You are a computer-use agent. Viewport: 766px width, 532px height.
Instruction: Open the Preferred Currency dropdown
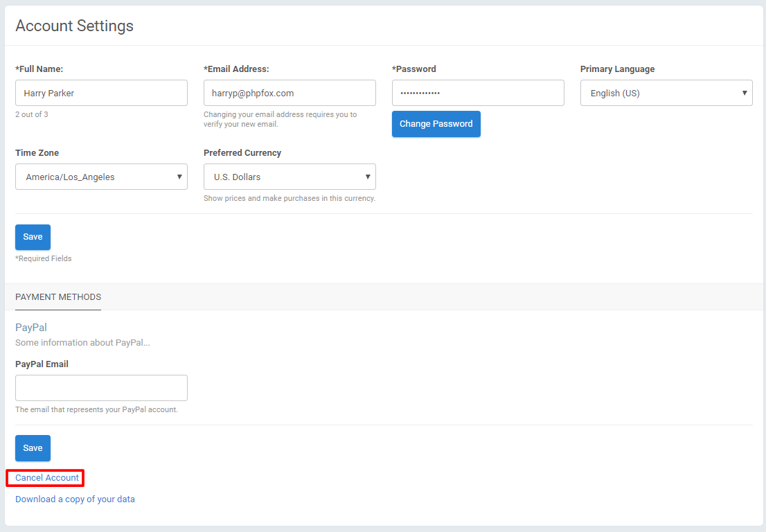tap(290, 177)
